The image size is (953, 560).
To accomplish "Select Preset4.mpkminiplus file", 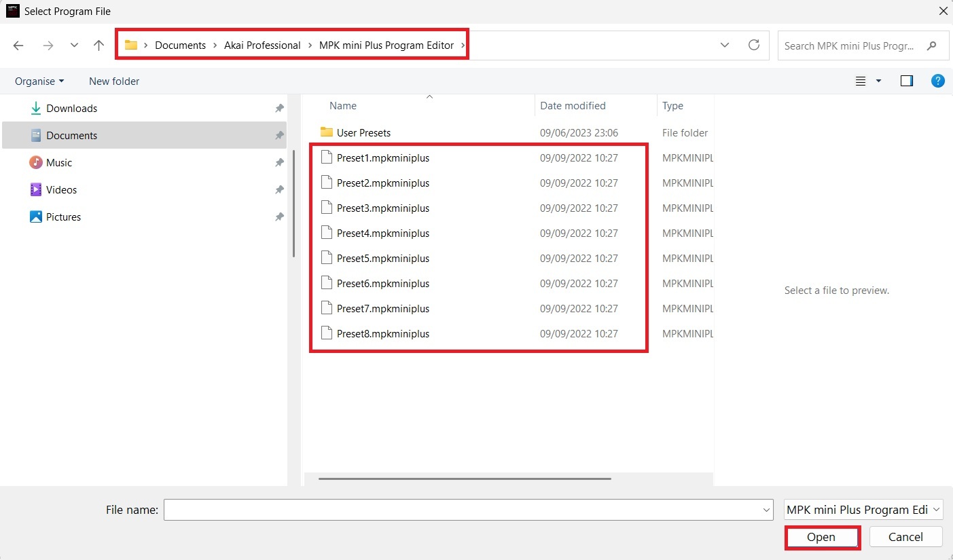I will (x=383, y=233).
